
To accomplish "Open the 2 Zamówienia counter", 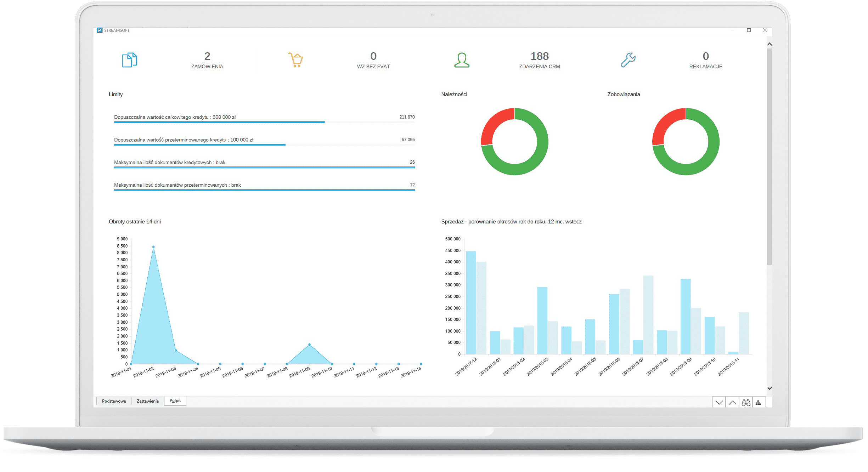I will tap(207, 60).
